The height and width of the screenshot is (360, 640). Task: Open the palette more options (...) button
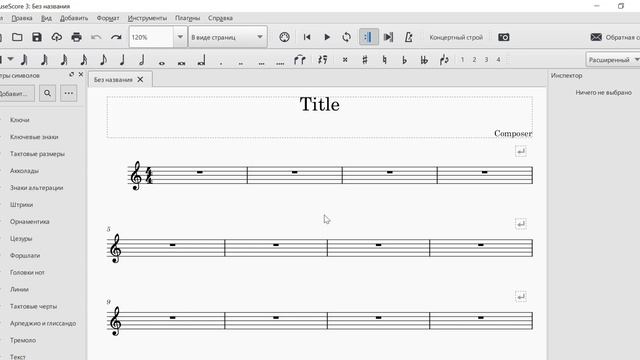69,93
